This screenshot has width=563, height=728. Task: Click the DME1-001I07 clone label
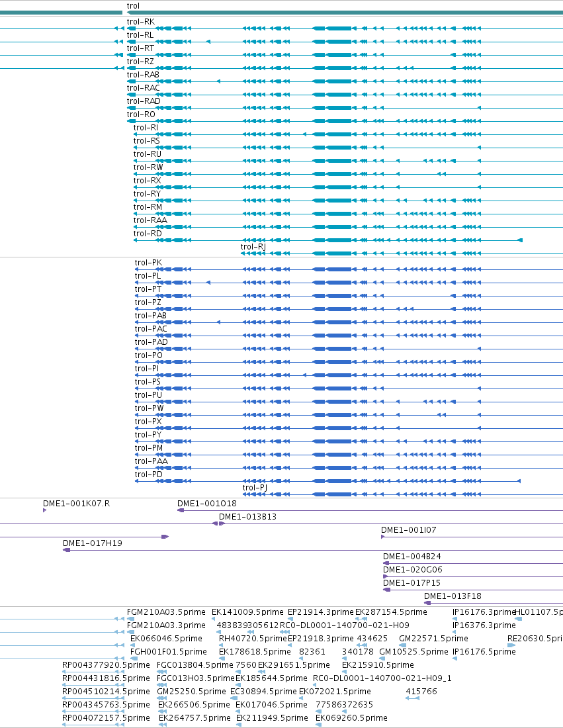coord(409,530)
